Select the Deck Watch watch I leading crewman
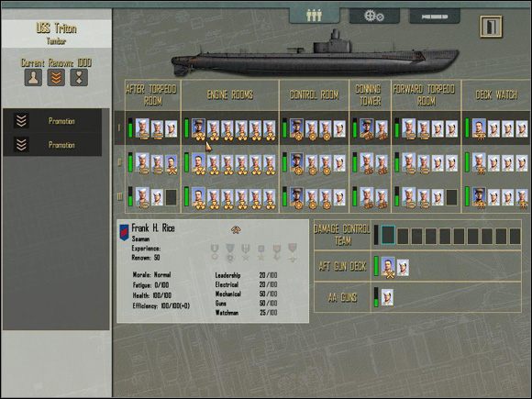This screenshot has width=532, height=399. [479, 128]
